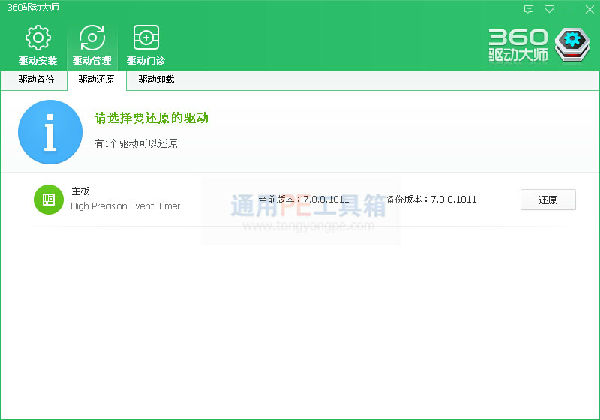The width and height of the screenshot is (600, 420).
Task: Click the 备份版本 7.0.0.1011 text
Action: [x=431, y=199]
